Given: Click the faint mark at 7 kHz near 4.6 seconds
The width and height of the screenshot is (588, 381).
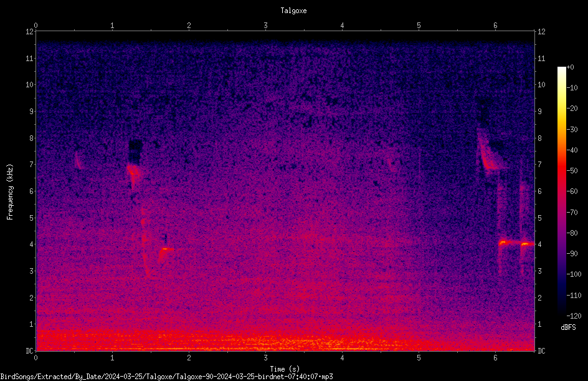Looking at the screenshot, I should (x=392, y=164).
